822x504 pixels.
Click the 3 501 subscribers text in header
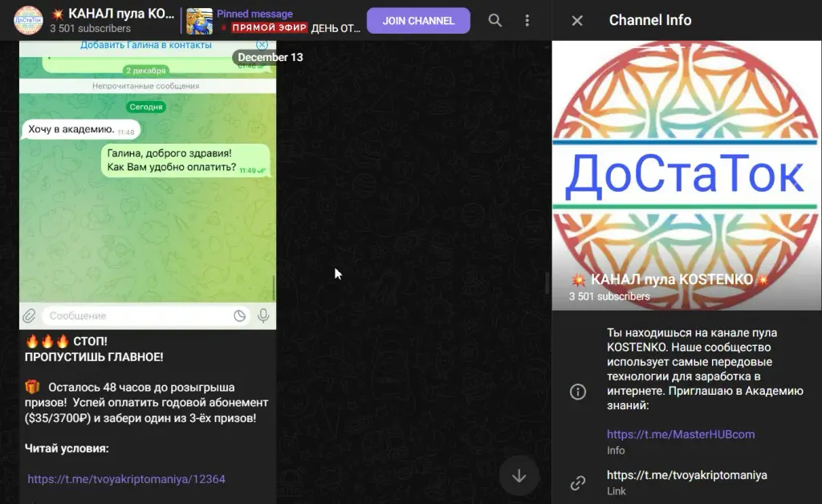tap(90, 28)
